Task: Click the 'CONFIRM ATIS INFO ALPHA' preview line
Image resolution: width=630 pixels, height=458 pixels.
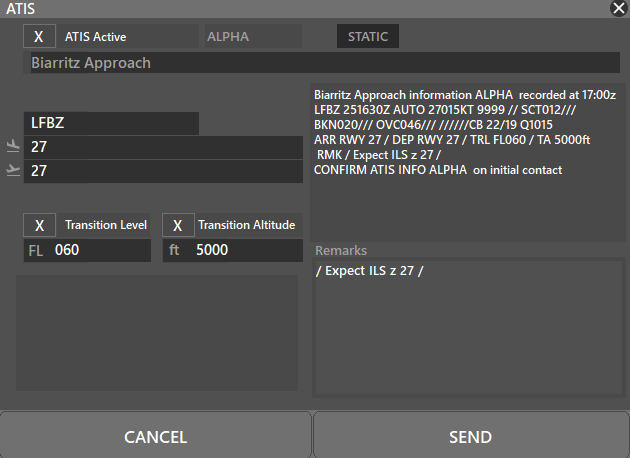Action: [x=438, y=170]
